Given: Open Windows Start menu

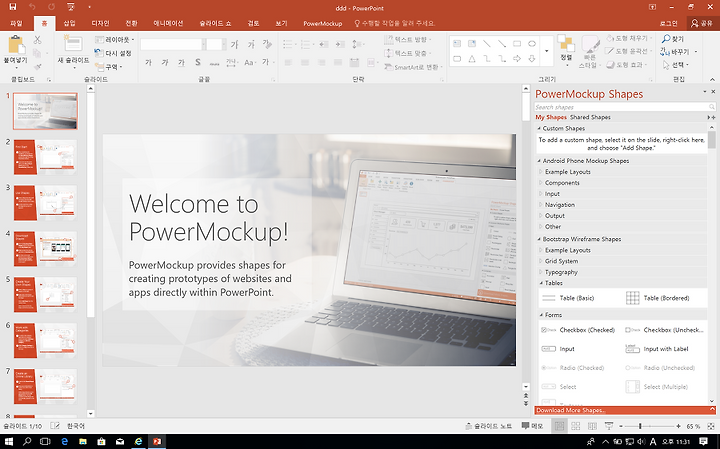Looking at the screenshot, I should pyautogui.click(x=9, y=442).
